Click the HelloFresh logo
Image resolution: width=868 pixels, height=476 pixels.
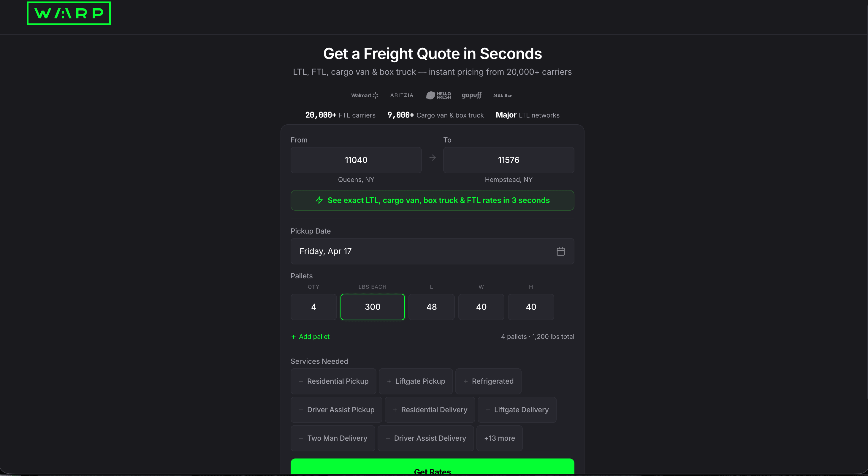point(438,95)
